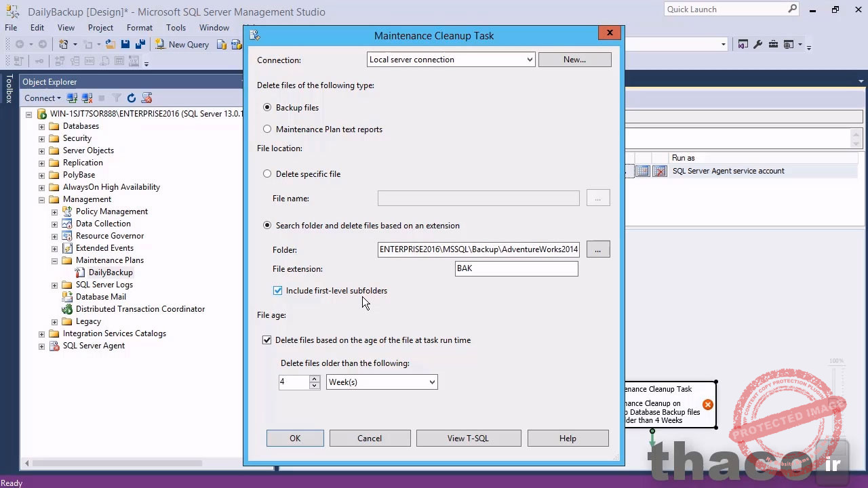The height and width of the screenshot is (488, 868).
Task: Enable the Delete specific file option
Action: [x=267, y=174]
